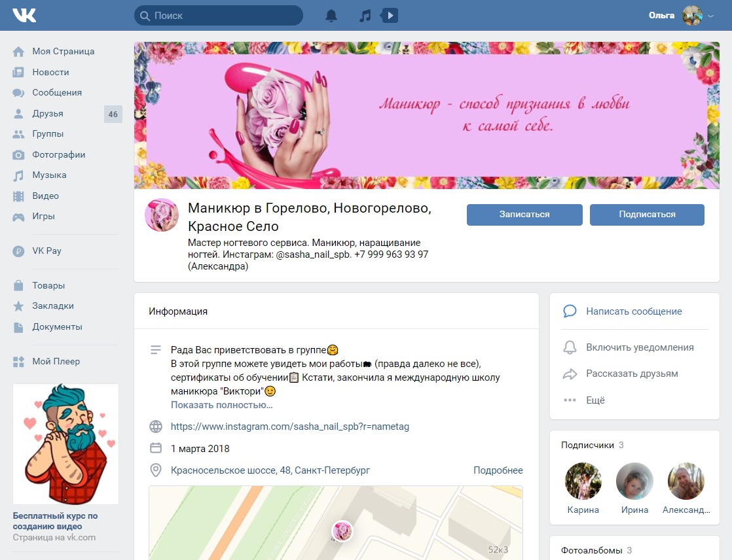Click the search magnifier icon
This screenshot has height=560, width=732.
(145, 16)
